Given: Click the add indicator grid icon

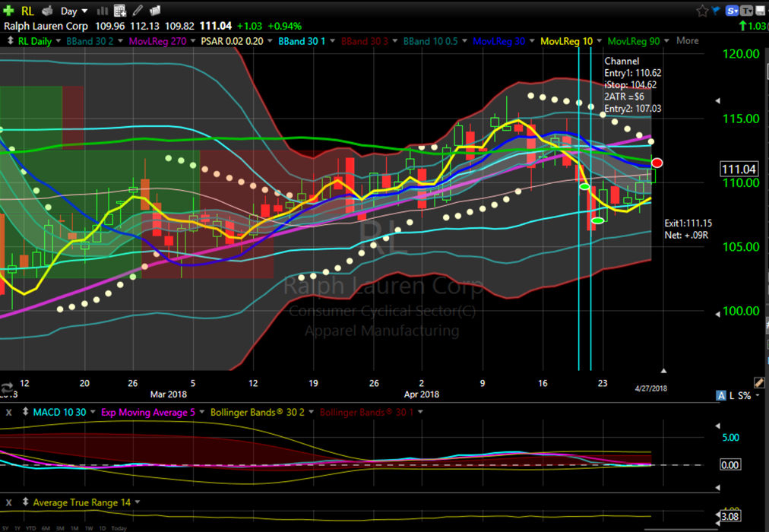Looking at the screenshot, I should pos(119,11).
